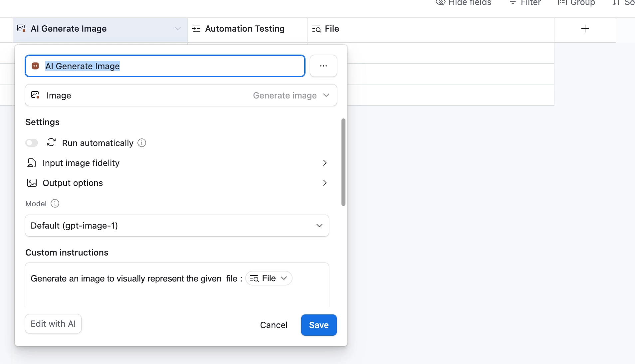Viewport: 635px width, 364px height.
Task: Click the Run automatically info icon
Action: click(142, 143)
